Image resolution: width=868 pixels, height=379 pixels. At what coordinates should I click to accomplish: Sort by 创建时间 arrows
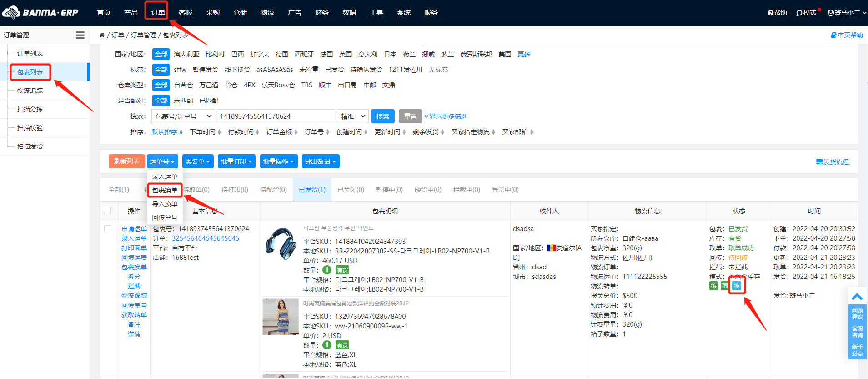point(366,132)
